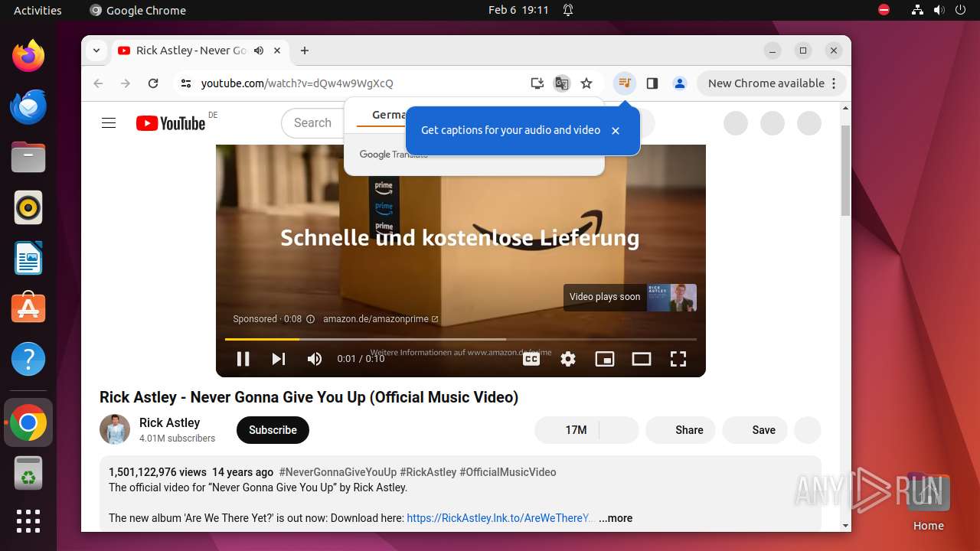Open ad info icon beside Sponsored
This screenshot has height=551, width=980.
click(x=310, y=319)
